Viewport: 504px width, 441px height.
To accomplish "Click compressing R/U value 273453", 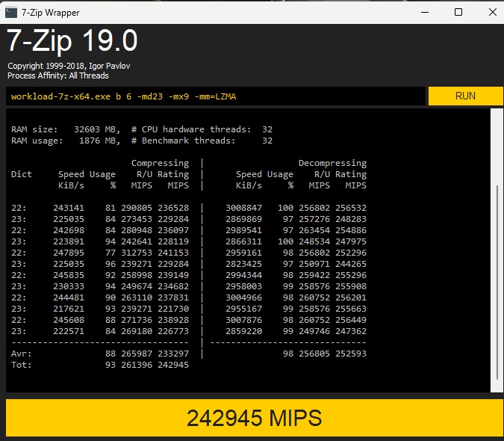I will 137,219.
